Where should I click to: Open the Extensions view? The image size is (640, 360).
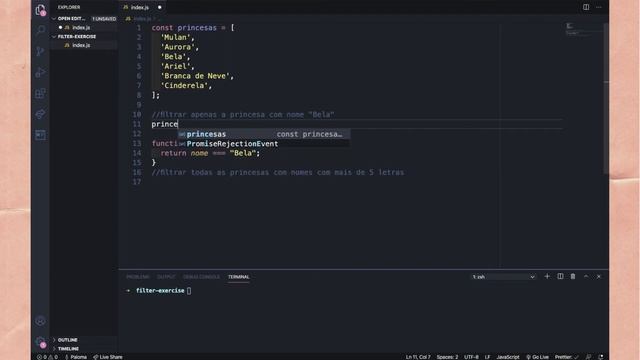[x=40, y=93]
